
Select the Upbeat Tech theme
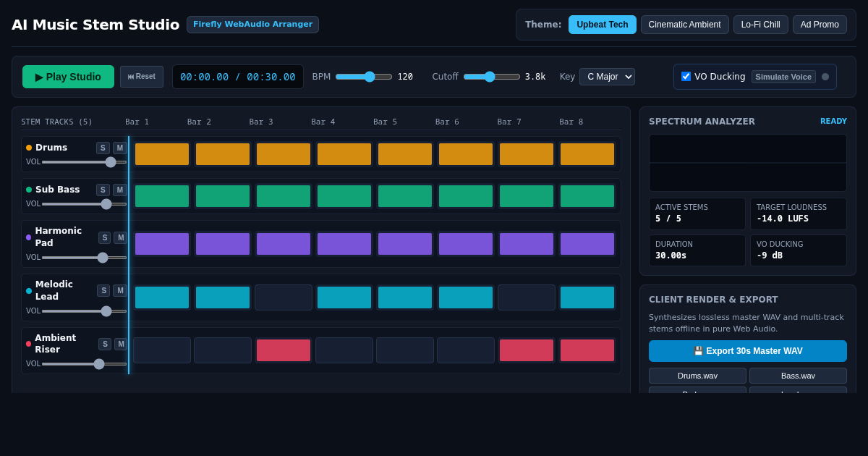[603, 25]
